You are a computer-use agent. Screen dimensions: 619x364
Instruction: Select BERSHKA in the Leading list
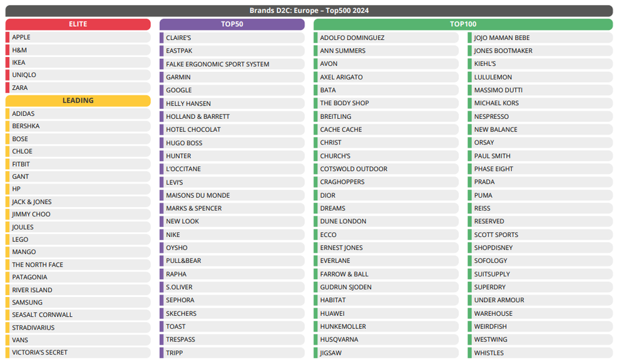tap(78, 126)
